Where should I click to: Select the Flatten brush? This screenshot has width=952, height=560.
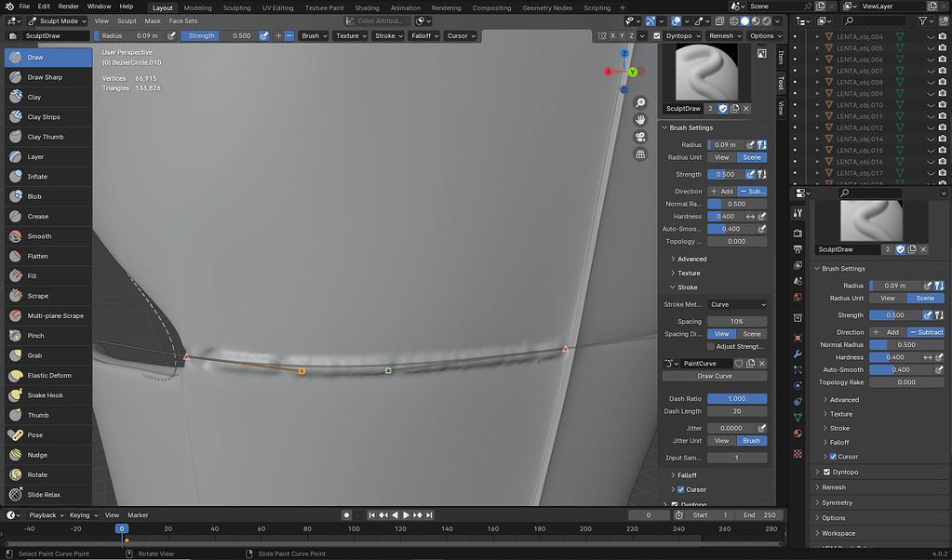click(x=48, y=256)
